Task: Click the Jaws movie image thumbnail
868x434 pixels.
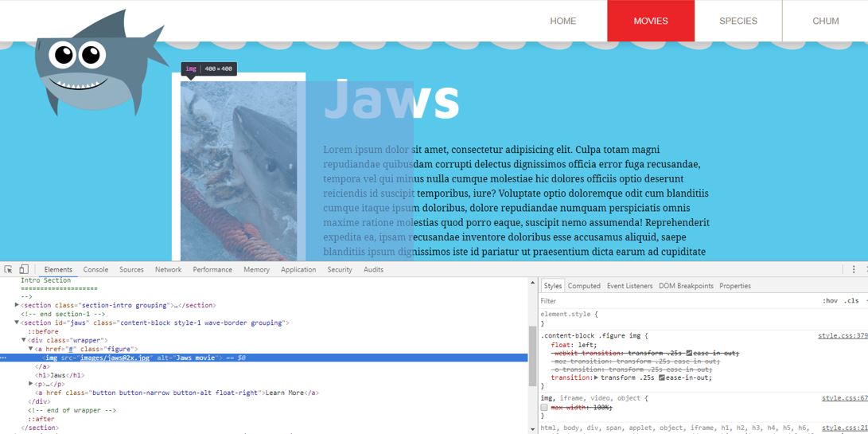Action: [239, 171]
